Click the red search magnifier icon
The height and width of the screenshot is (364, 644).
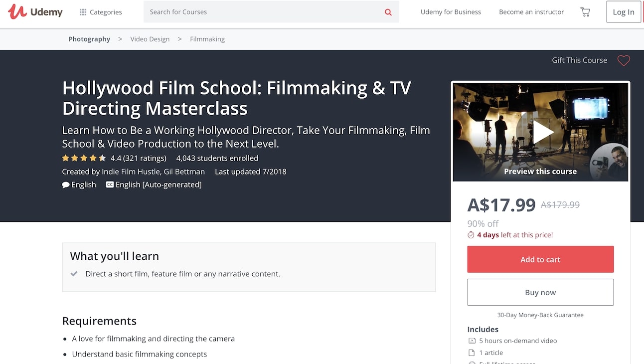pyautogui.click(x=388, y=12)
